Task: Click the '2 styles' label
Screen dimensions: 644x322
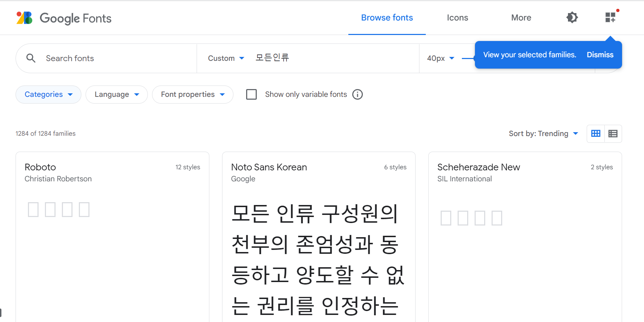Action: (x=602, y=167)
